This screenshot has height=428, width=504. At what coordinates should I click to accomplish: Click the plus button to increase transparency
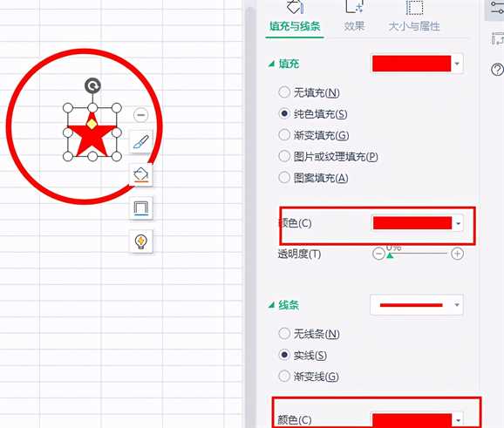click(457, 254)
